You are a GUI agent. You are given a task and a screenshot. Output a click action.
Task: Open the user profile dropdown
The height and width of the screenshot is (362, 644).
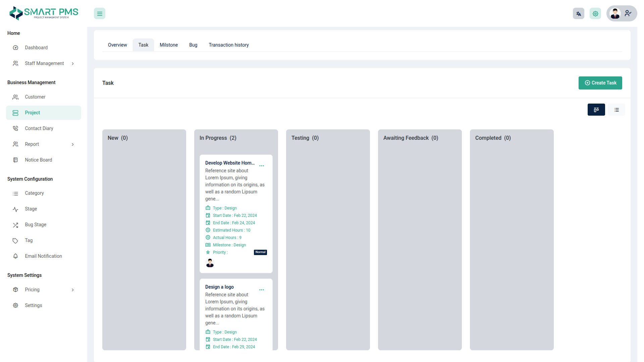coord(622,14)
